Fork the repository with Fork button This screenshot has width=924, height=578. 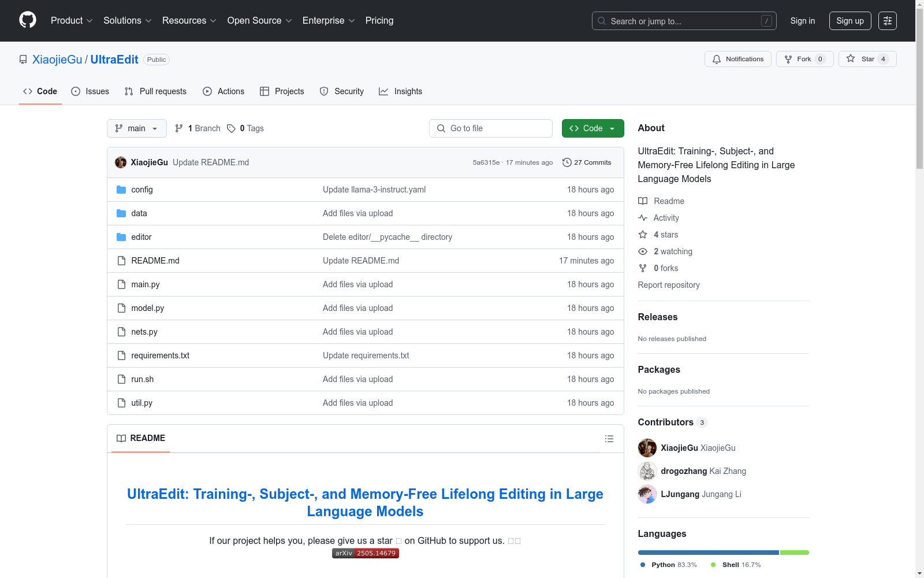click(x=805, y=59)
